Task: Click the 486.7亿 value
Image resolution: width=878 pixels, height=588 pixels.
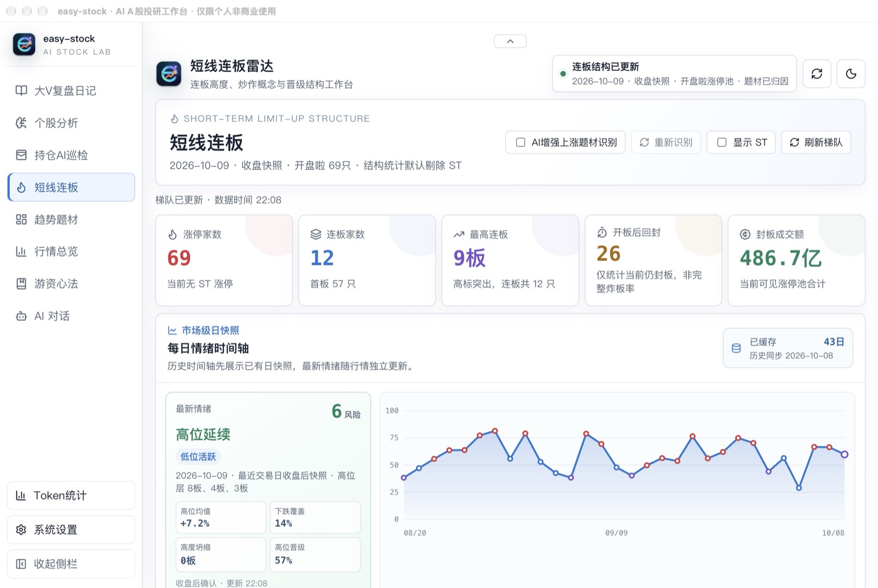Action: point(780,258)
